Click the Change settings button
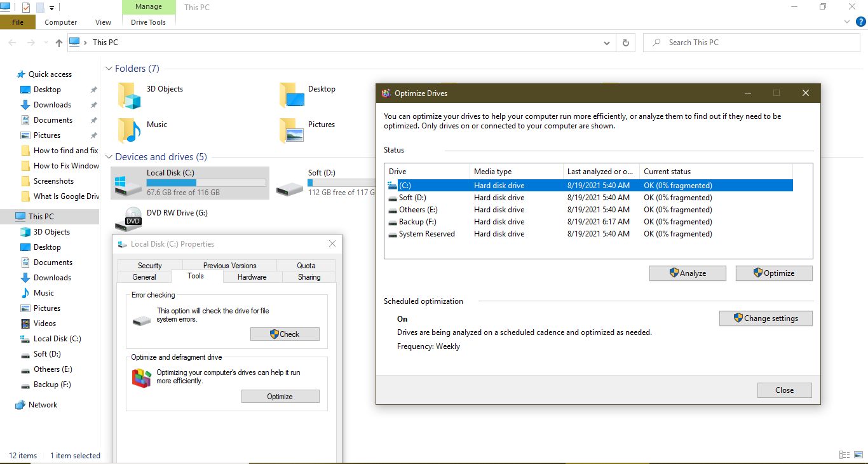 [x=766, y=318]
